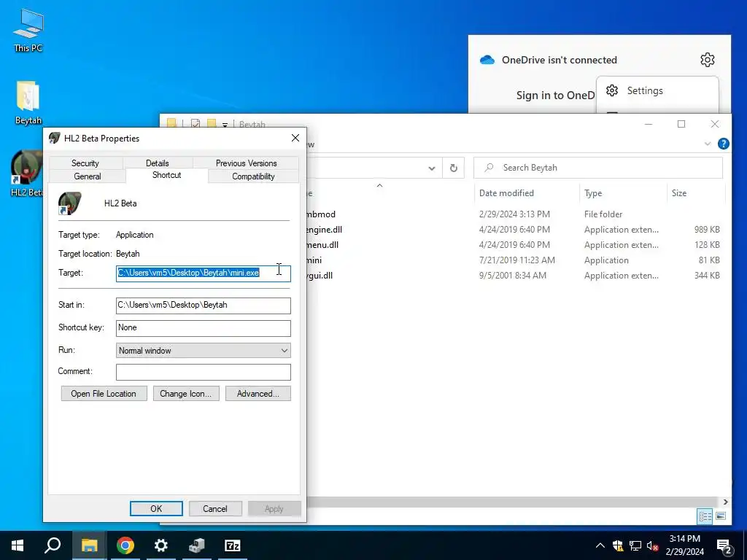The width and height of the screenshot is (747, 560).
Task: Click Properties checkmark icon in Explorer title
Action: (x=196, y=124)
